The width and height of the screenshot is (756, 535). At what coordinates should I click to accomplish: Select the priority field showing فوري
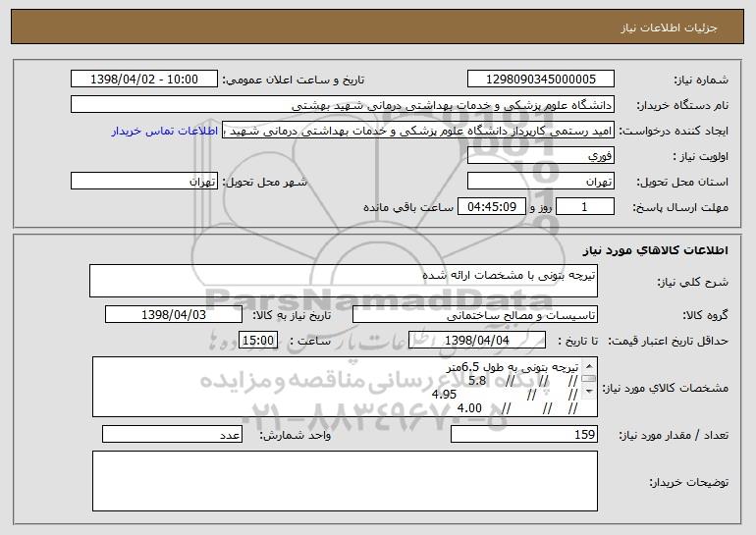pyautogui.click(x=540, y=155)
